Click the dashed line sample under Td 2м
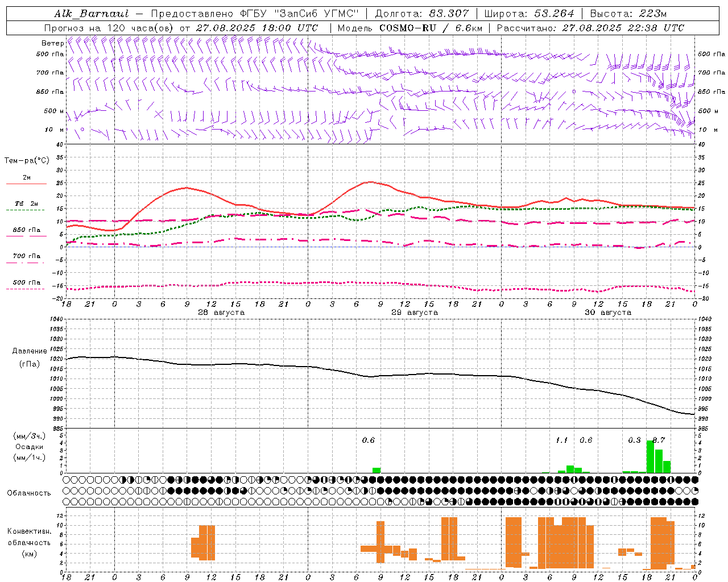The width and height of the screenshot is (728, 582). click(26, 210)
